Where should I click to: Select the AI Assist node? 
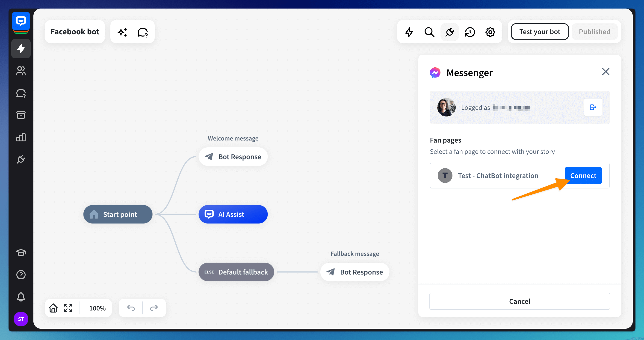coord(233,215)
